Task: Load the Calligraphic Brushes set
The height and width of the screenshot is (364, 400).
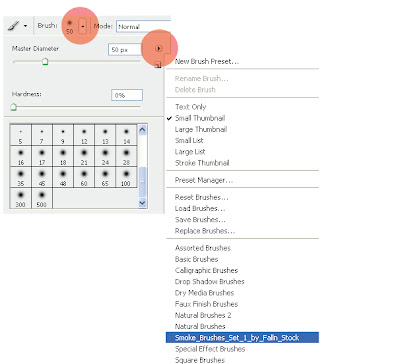Action: 206,270
